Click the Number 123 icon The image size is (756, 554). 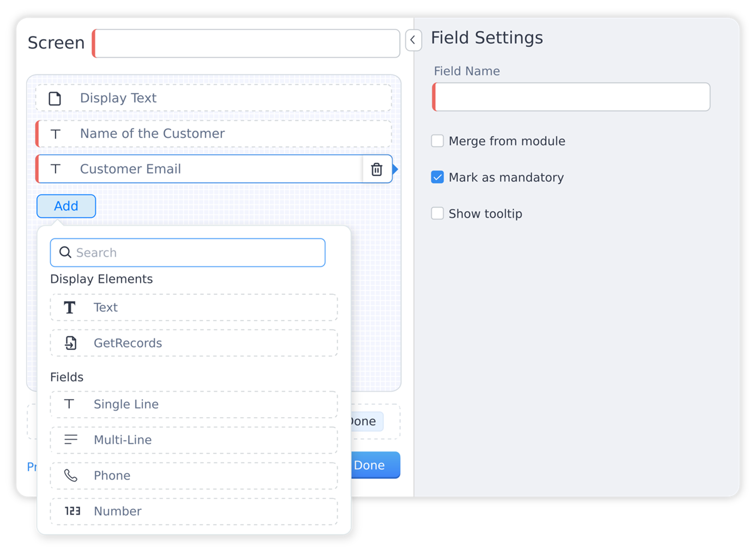[72, 511]
